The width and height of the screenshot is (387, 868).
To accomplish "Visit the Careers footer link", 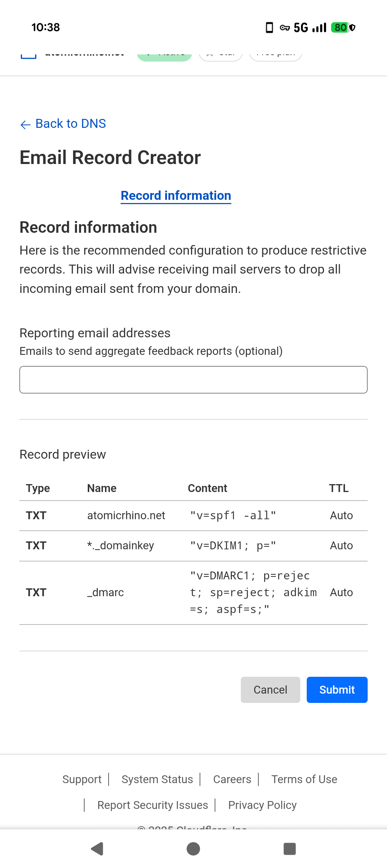I will tap(232, 779).
